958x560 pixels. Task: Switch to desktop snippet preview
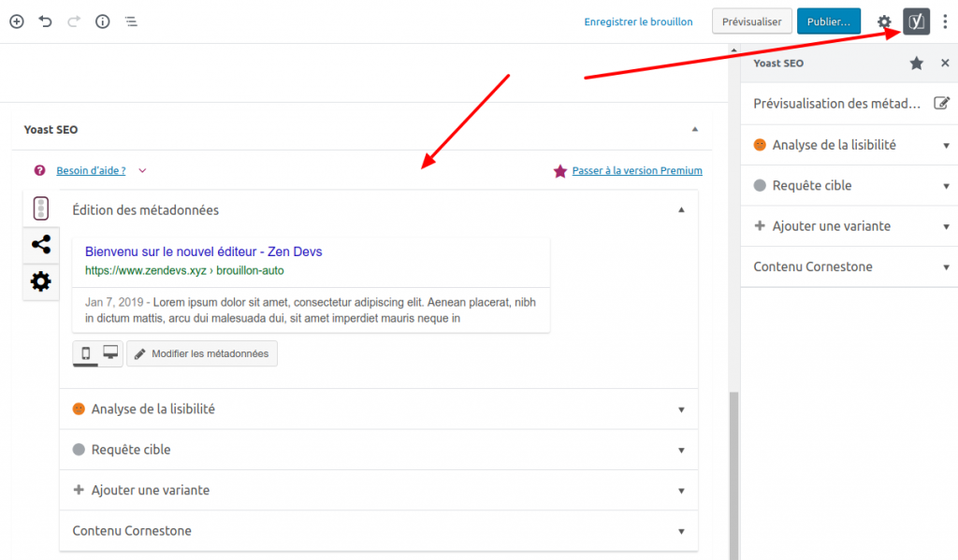coord(110,352)
